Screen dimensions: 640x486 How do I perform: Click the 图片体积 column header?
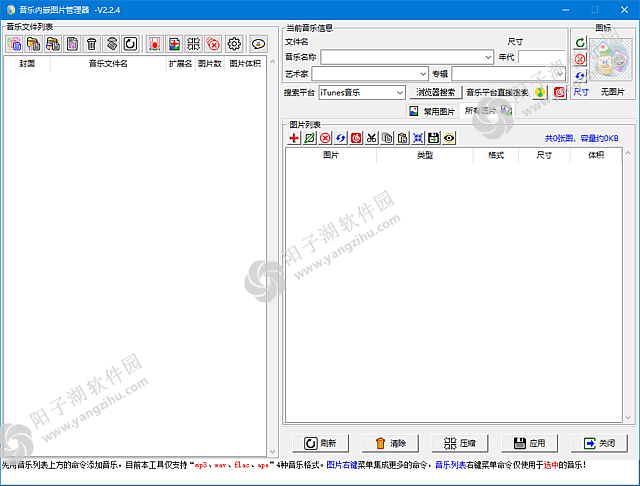[x=245, y=64]
